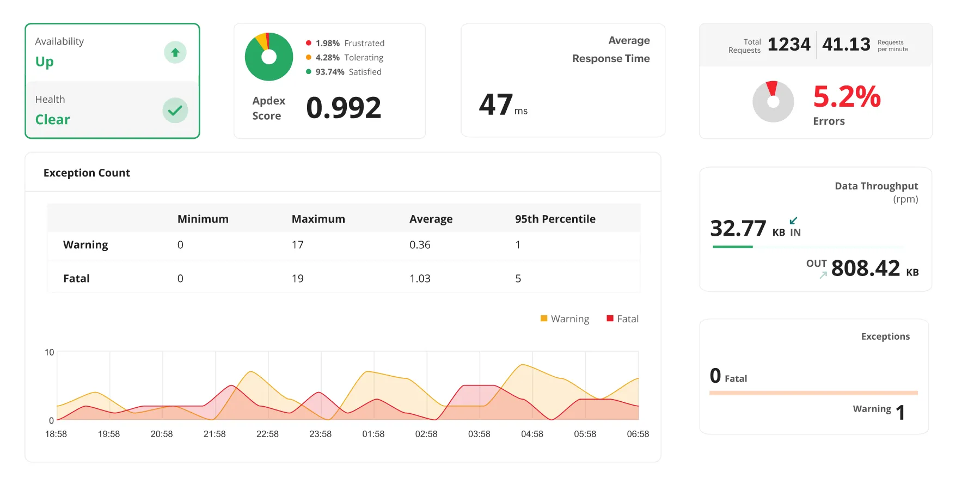This screenshot has height=490, width=980.
Task: Click the green Availability up arrow icon
Action: click(x=175, y=52)
